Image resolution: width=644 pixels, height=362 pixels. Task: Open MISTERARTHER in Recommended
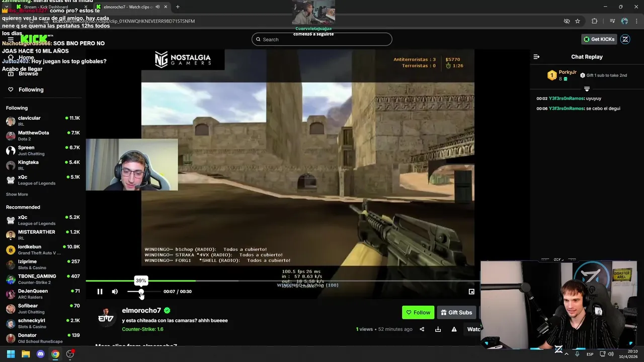coord(43,235)
